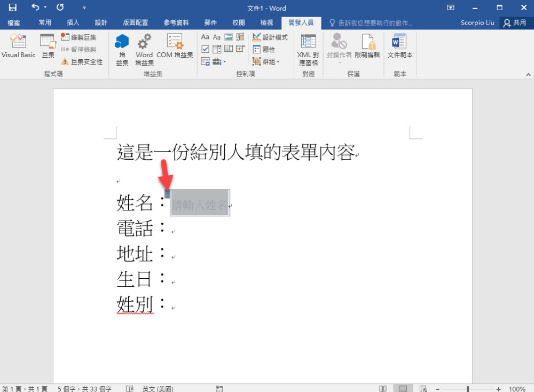Insert a combo box content control
Screen dimensions: 534x392
[x=217, y=49]
